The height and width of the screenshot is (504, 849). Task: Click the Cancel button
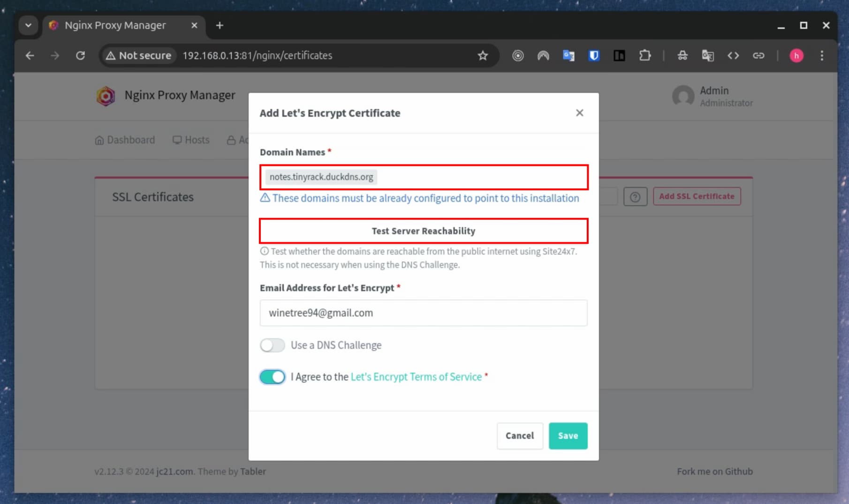[x=520, y=436]
